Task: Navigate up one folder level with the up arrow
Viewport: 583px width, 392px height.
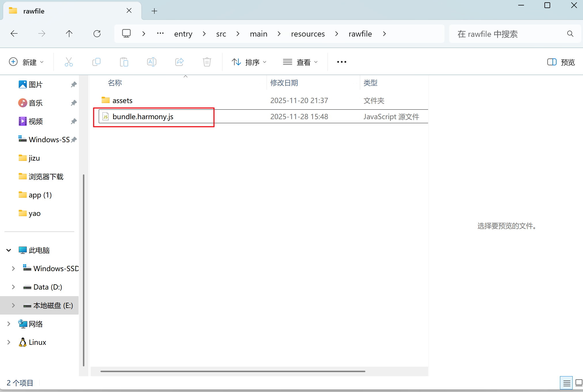Action: (69, 34)
